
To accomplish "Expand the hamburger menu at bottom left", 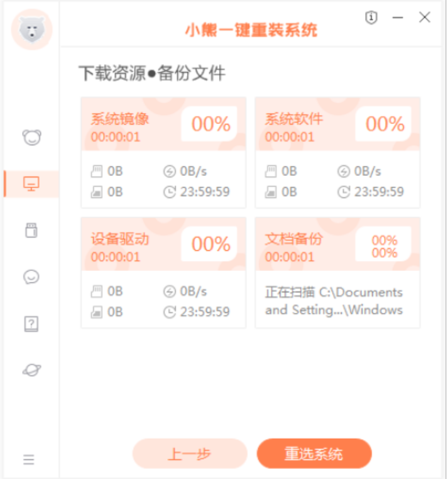I will tap(29, 460).
